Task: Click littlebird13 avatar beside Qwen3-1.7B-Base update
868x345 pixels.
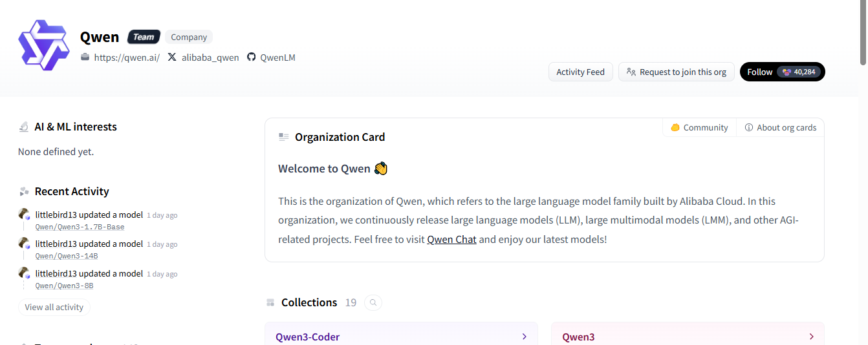Action: [24, 214]
